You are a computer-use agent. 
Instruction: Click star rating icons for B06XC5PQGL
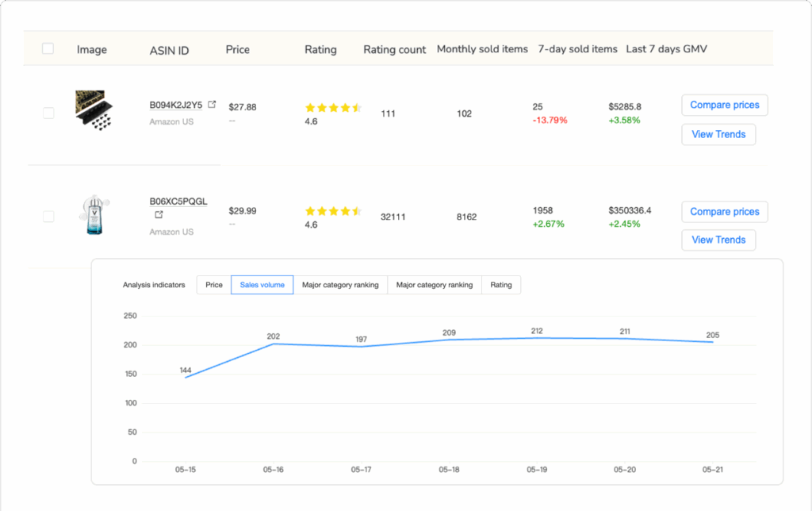333,211
